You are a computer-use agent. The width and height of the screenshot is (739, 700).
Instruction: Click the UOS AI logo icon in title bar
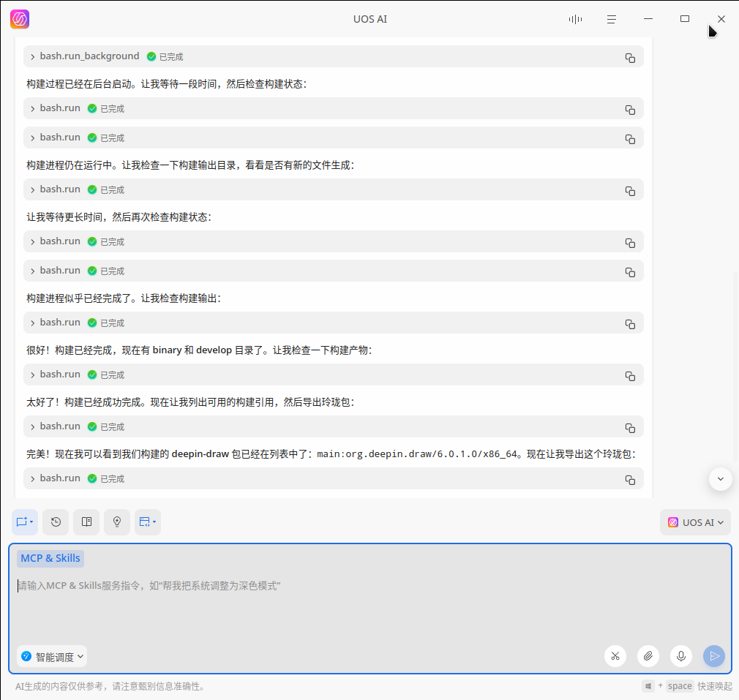pyautogui.click(x=20, y=19)
